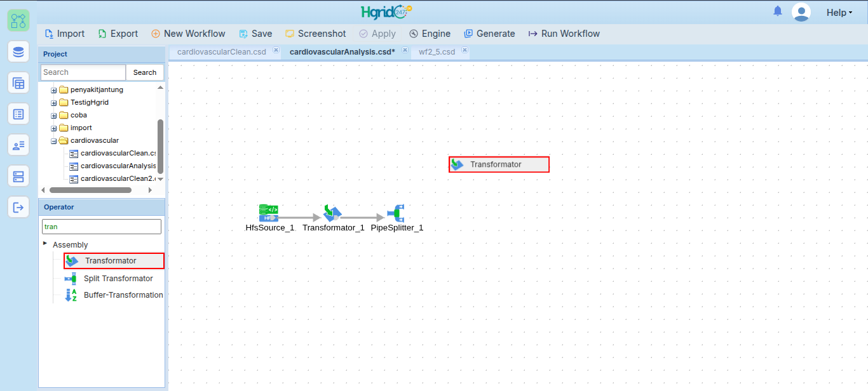Open the server sidebar icon

click(18, 176)
